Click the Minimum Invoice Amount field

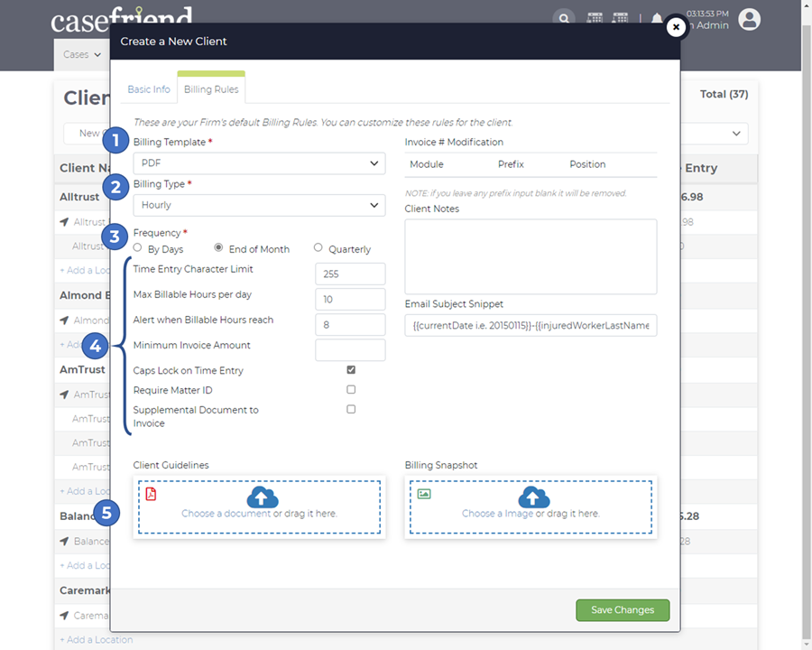pos(350,350)
